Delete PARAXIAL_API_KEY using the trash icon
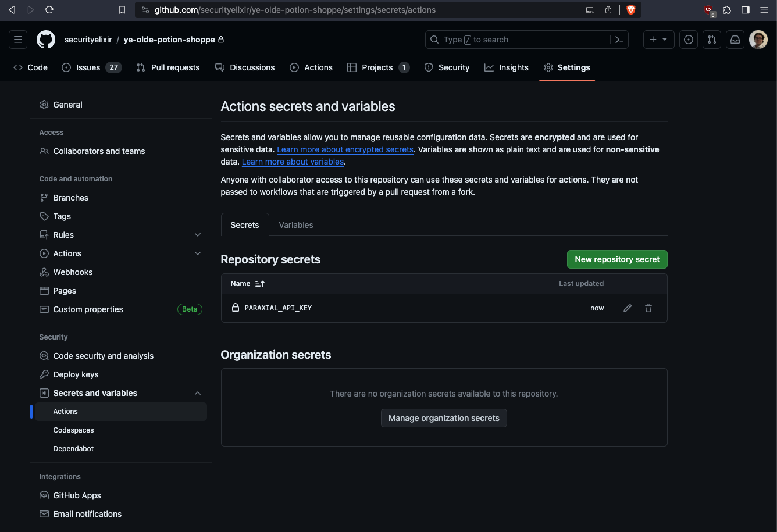The height and width of the screenshot is (532, 777). (x=648, y=308)
